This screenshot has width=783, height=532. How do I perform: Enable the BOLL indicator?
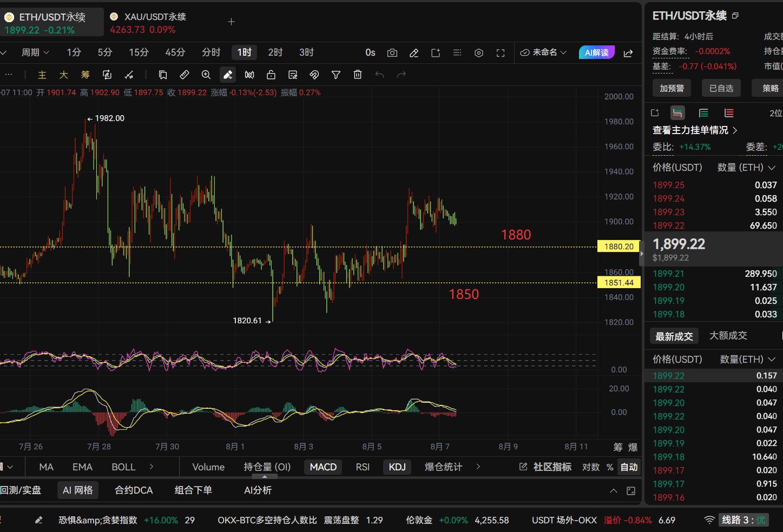[x=123, y=467]
